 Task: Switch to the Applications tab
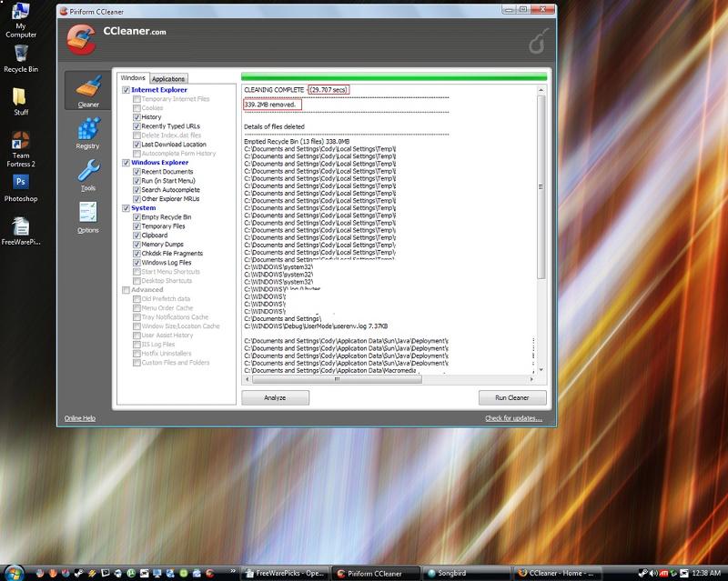(x=168, y=79)
